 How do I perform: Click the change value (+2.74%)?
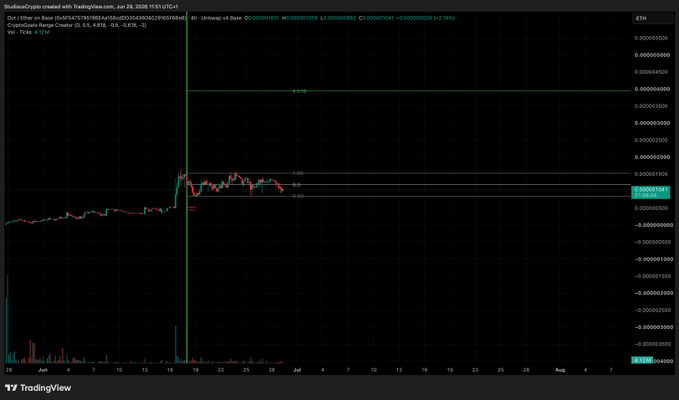(444, 18)
